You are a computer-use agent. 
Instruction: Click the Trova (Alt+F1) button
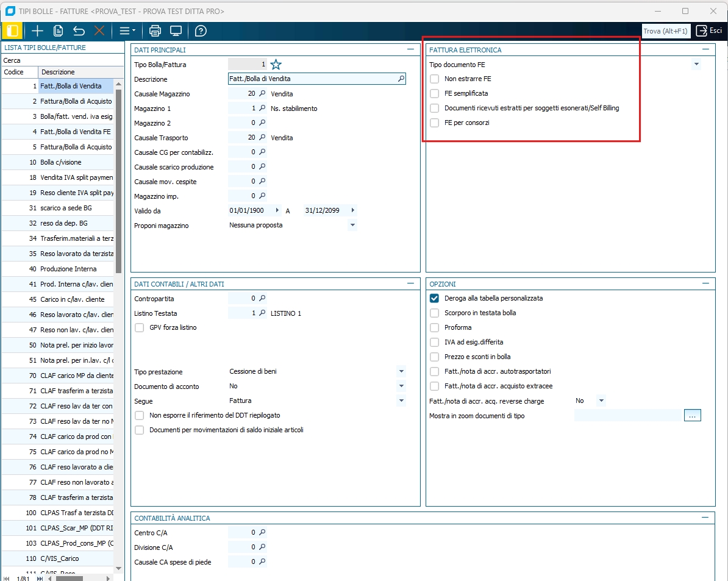coord(665,31)
